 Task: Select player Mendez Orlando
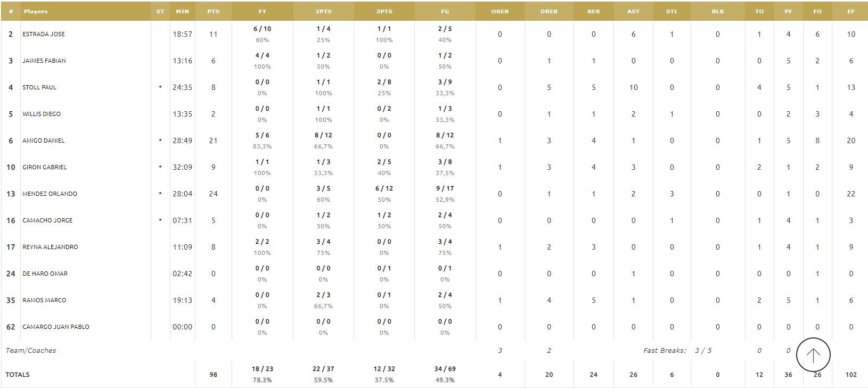coord(50,194)
